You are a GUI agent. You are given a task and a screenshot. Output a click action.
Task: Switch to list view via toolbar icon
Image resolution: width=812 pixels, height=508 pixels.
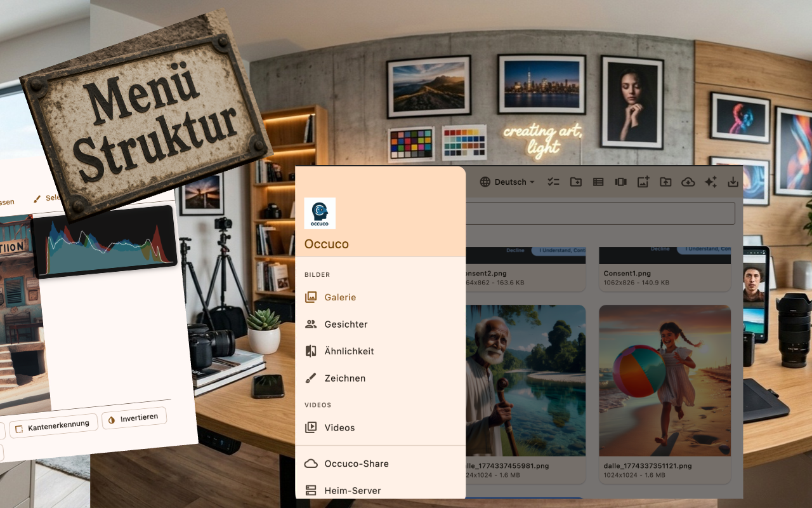pos(598,182)
